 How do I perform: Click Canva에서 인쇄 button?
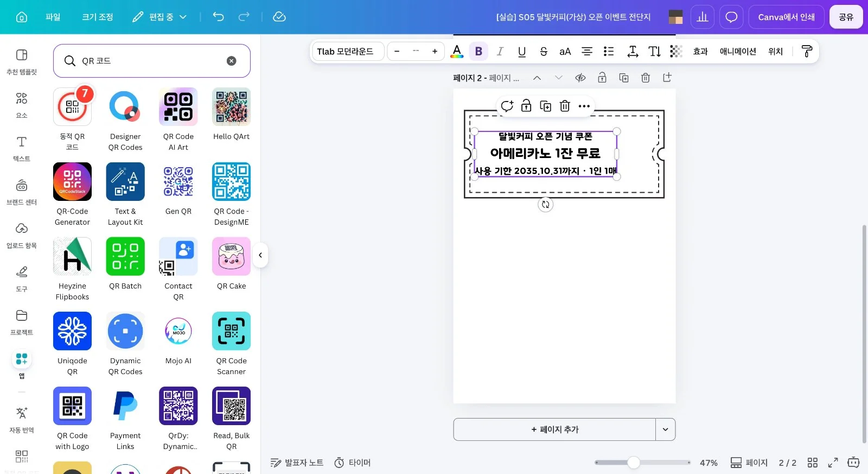(786, 17)
